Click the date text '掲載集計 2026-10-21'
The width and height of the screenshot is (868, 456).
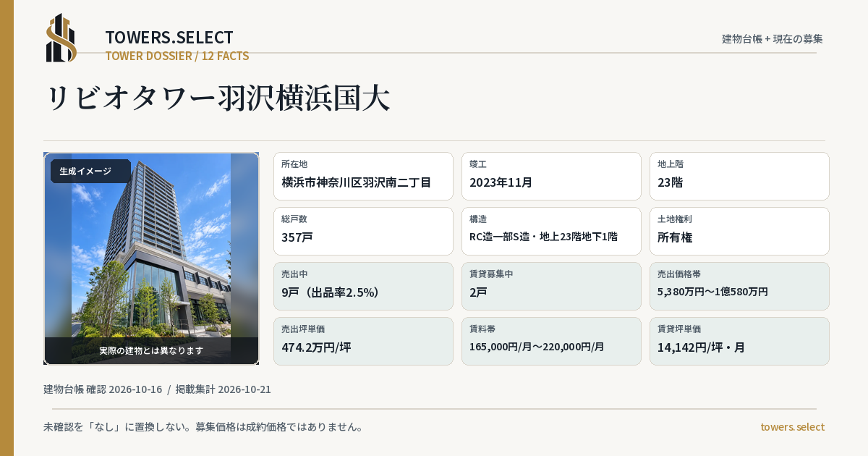224,389
